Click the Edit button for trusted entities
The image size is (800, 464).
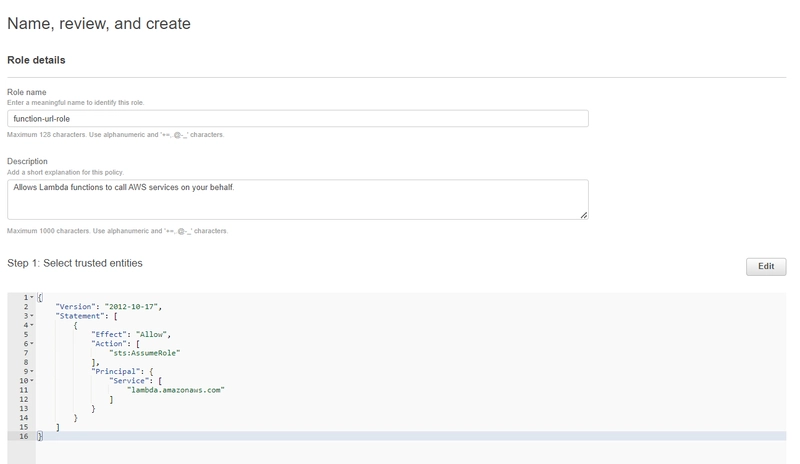coord(766,266)
